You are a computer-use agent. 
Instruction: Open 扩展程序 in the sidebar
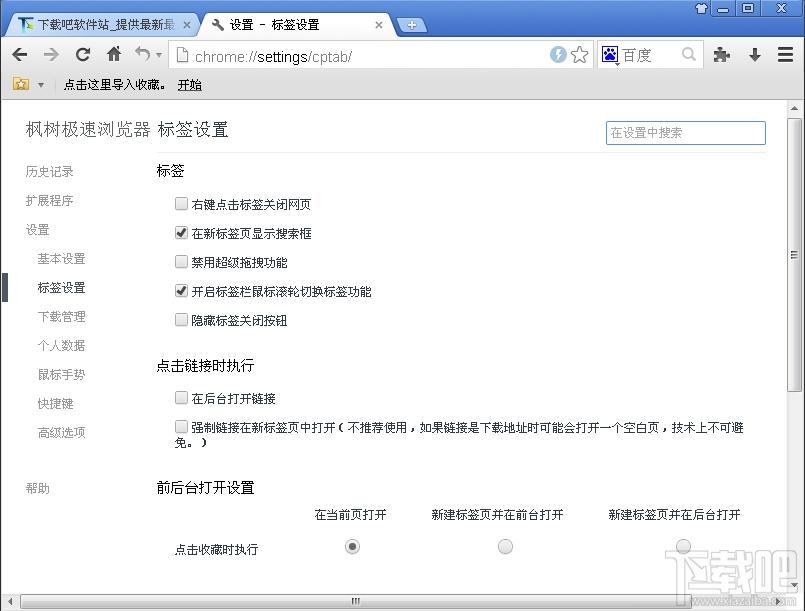point(49,200)
